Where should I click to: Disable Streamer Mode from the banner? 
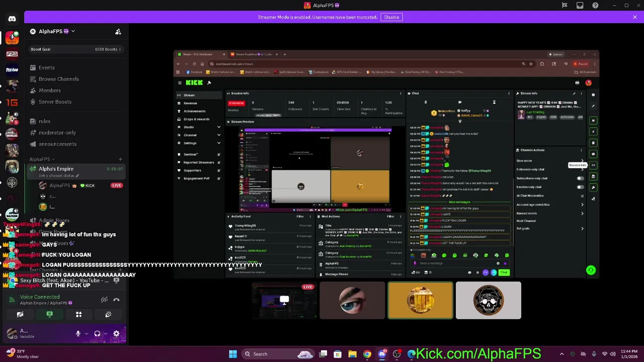[x=391, y=17]
